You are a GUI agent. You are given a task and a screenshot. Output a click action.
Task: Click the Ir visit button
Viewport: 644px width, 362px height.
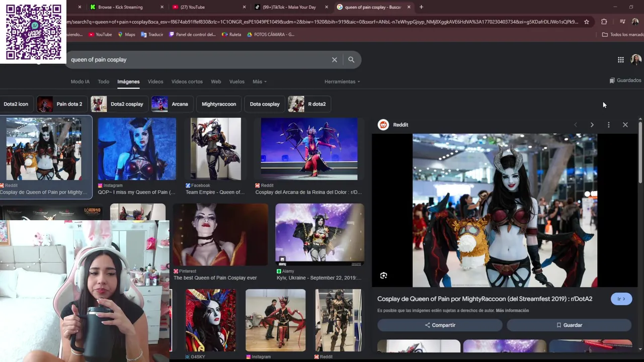(621, 299)
